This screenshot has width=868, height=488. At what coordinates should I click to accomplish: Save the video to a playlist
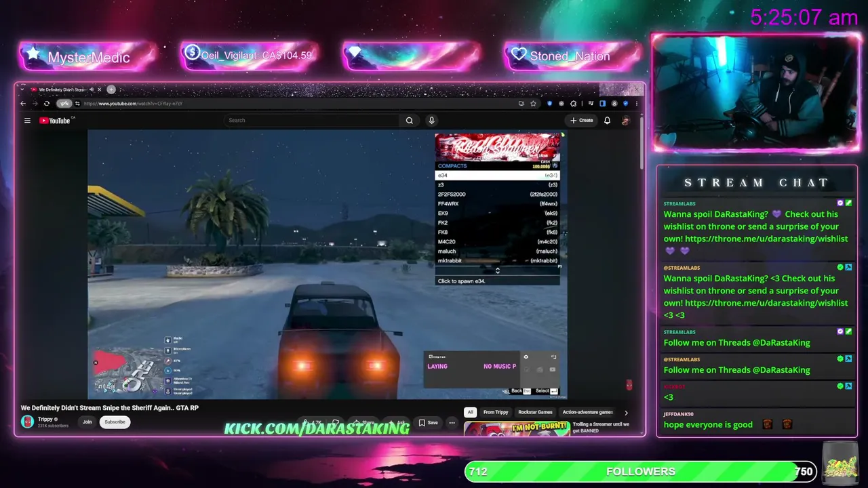click(428, 423)
